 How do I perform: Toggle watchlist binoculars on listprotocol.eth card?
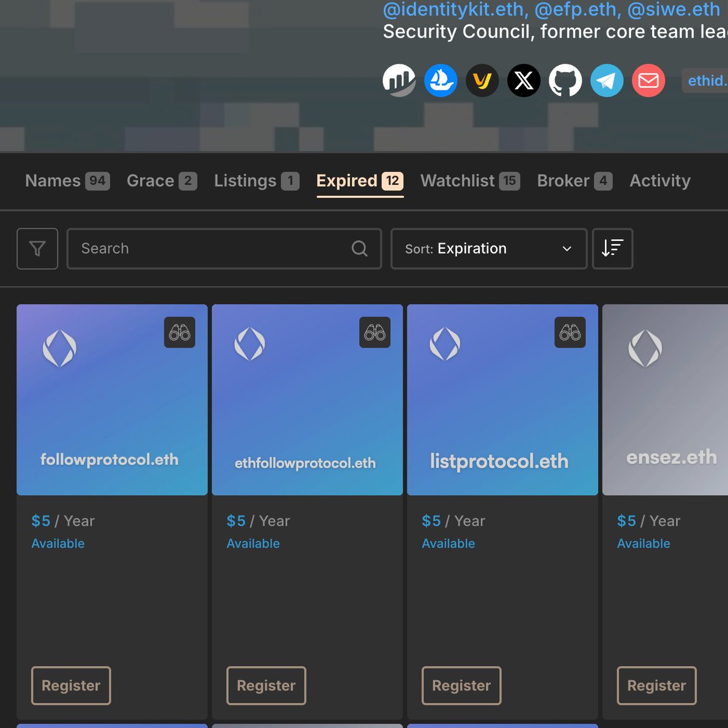coord(570,332)
